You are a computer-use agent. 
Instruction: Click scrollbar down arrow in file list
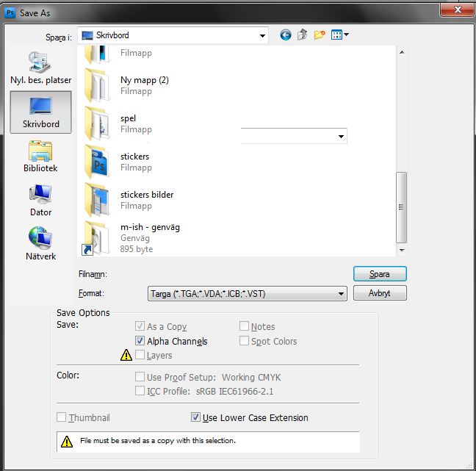(x=402, y=251)
